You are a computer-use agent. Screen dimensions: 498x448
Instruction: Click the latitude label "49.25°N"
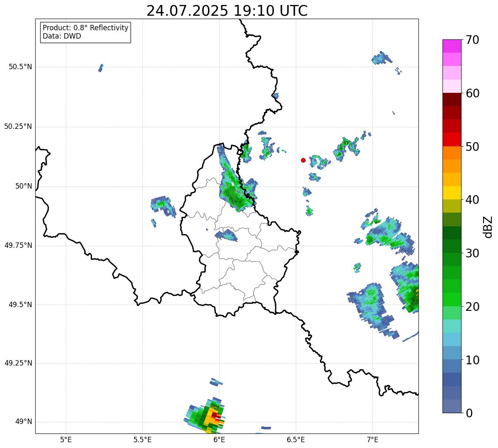pyautogui.click(x=18, y=363)
